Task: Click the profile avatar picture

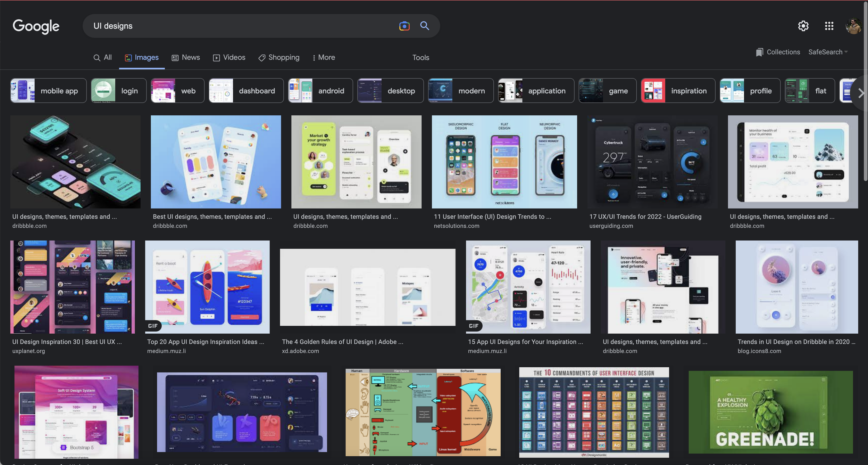Action: pyautogui.click(x=854, y=26)
